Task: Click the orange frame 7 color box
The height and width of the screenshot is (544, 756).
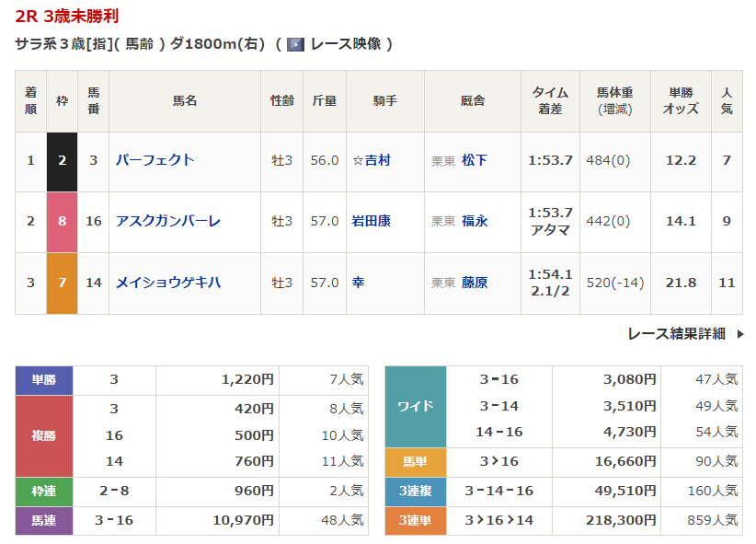Action: pos(62,283)
